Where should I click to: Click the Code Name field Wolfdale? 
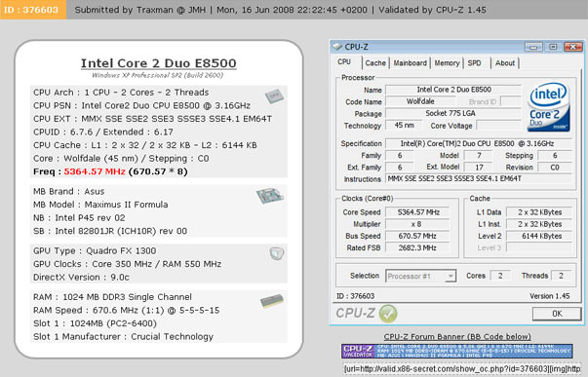(420, 101)
